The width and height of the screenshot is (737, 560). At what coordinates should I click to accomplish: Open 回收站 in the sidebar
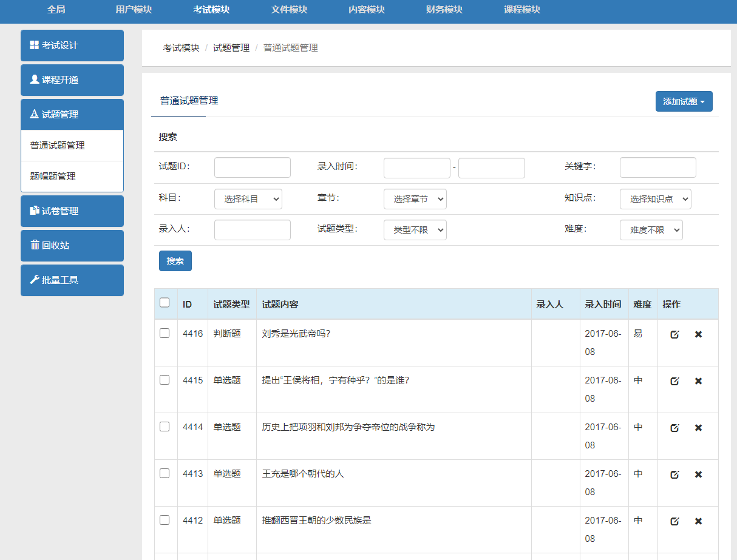pyautogui.click(x=72, y=246)
